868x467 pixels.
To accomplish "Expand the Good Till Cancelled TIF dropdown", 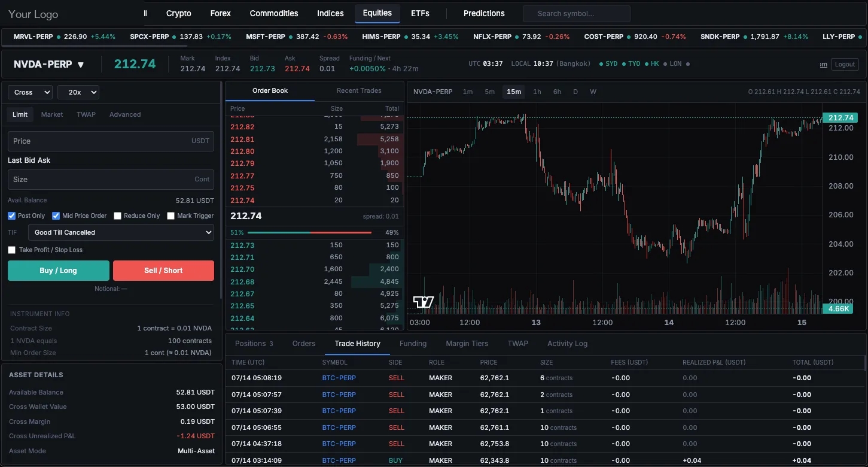I will point(121,232).
